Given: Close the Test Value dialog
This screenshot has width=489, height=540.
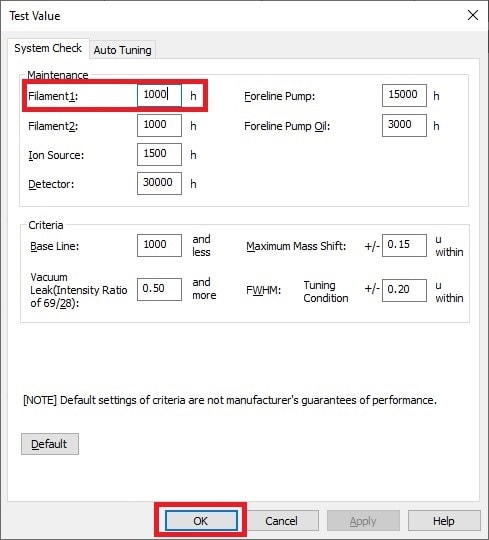Looking at the screenshot, I should (473, 15).
